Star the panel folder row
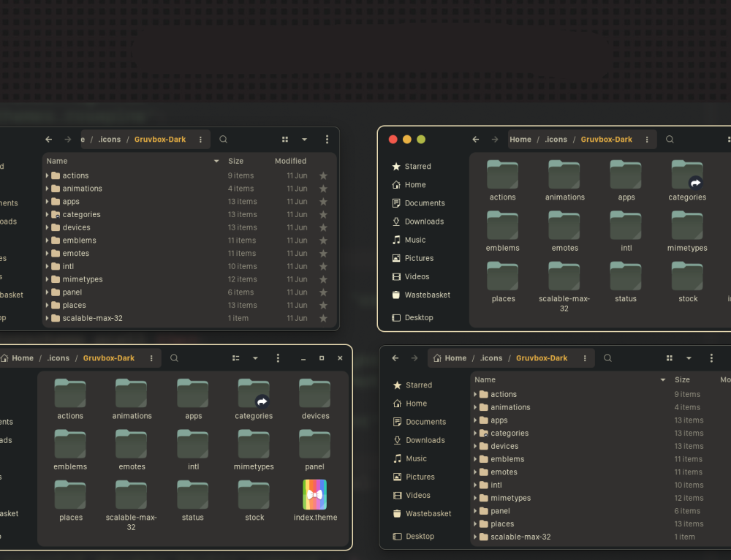 point(324,292)
